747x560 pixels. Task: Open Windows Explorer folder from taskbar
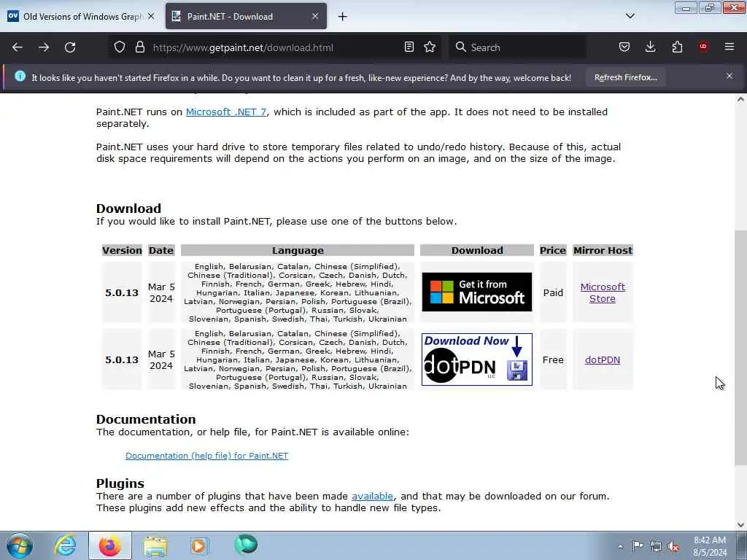point(155,545)
